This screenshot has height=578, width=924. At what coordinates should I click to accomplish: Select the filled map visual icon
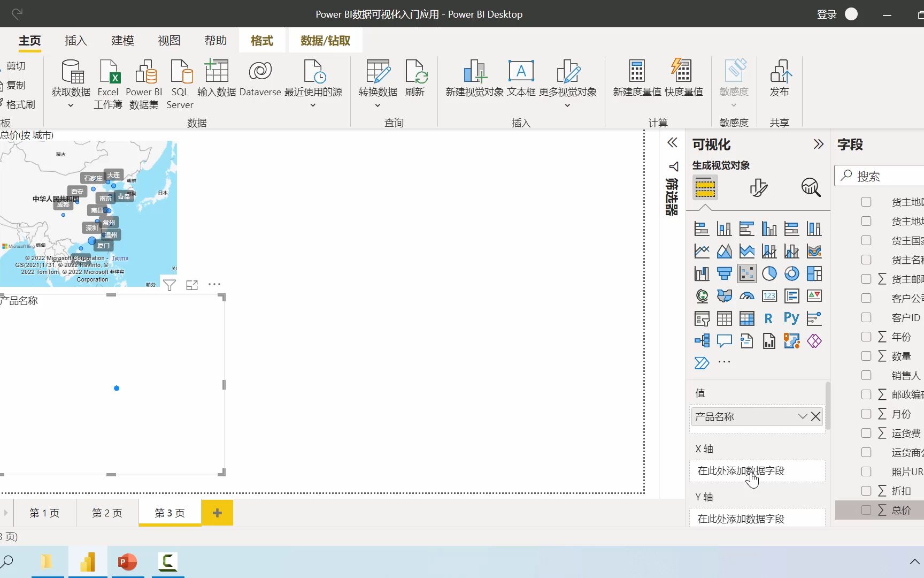pos(724,296)
